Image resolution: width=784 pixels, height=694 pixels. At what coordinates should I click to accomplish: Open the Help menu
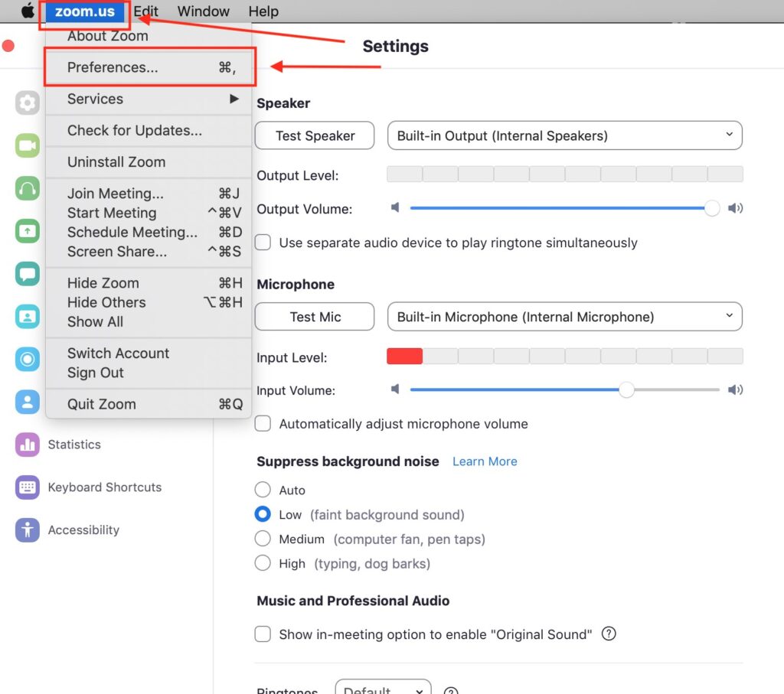click(263, 11)
